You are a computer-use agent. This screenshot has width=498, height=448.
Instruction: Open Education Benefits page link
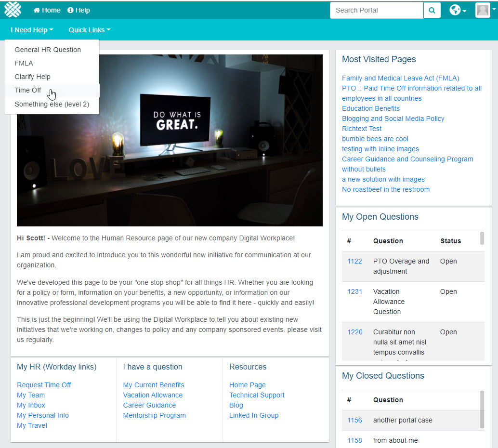pyautogui.click(x=370, y=108)
